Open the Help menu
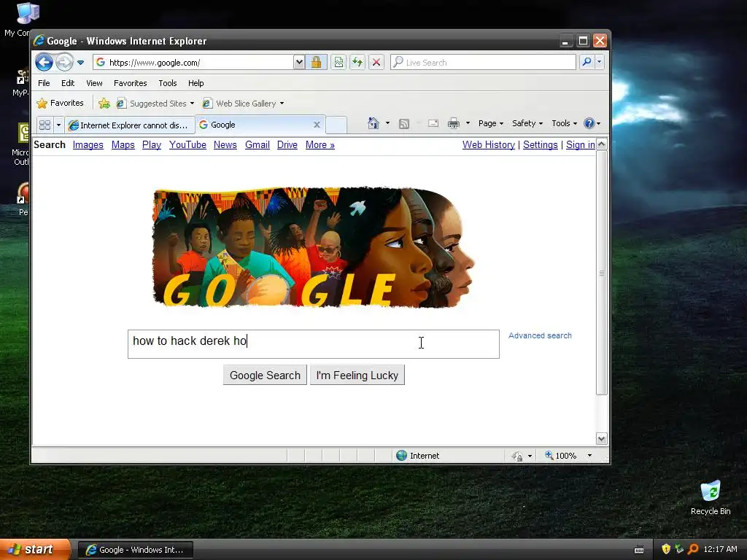 click(x=196, y=83)
